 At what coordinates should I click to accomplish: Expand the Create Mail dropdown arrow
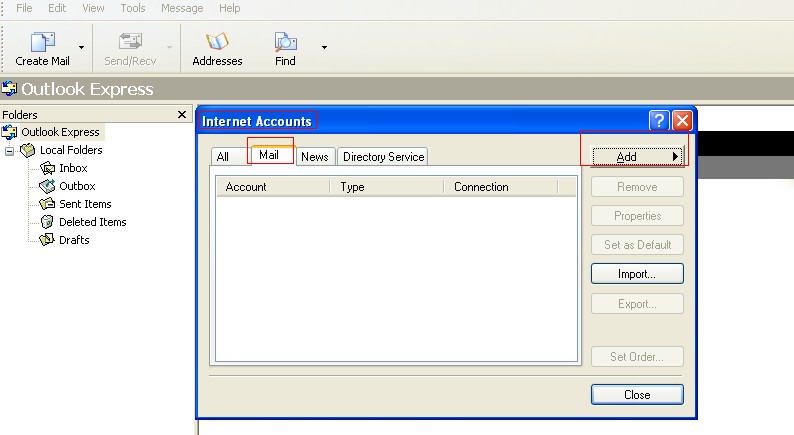coord(81,47)
